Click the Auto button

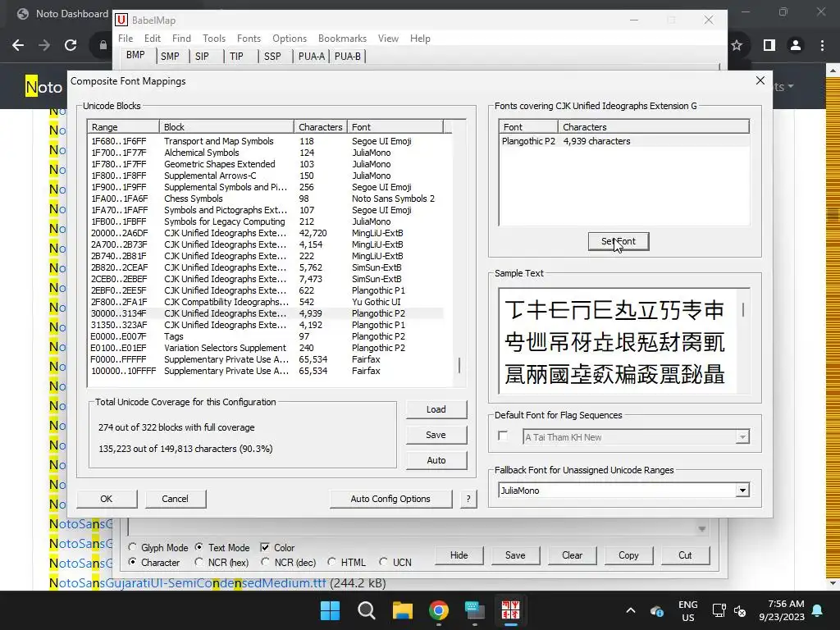click(436, 460)
